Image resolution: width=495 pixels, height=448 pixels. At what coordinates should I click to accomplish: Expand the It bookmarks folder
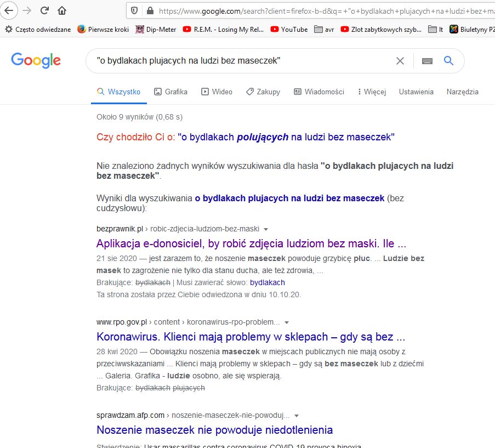pyautogui.click(x=436, y=30)
